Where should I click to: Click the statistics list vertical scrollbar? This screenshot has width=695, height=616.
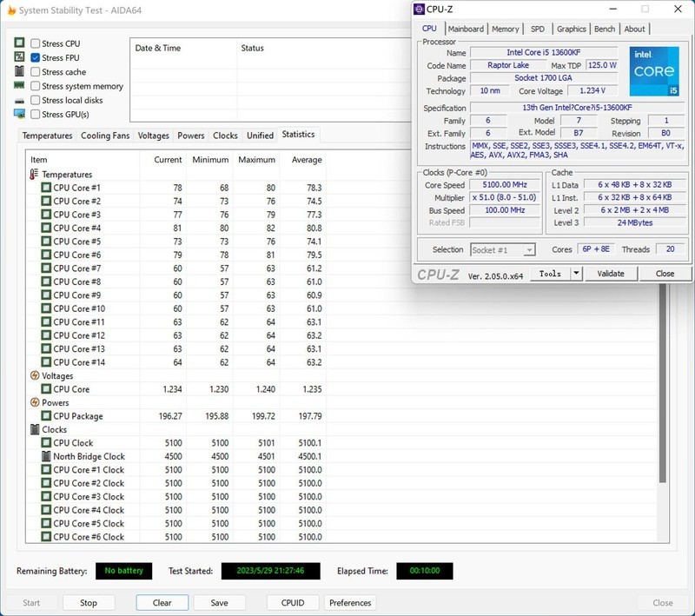point(664,391)
